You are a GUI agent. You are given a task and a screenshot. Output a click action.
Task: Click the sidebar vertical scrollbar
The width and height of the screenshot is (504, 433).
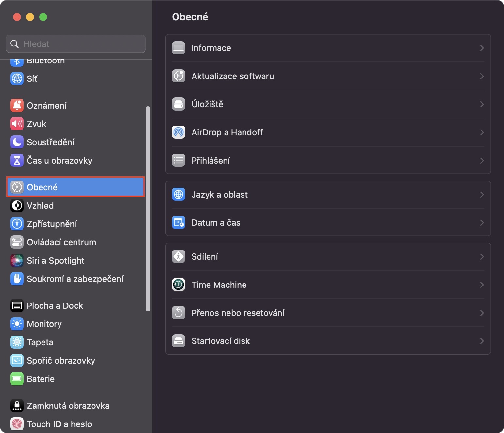pos(148,209)
